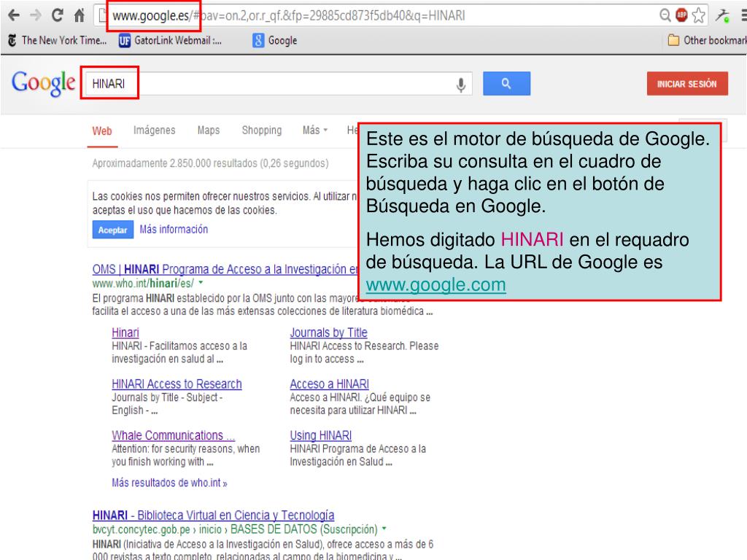Start voice search with the microphone icon
Image resolution: width=747 pixels, height=560 pixels.
[461, 85]
